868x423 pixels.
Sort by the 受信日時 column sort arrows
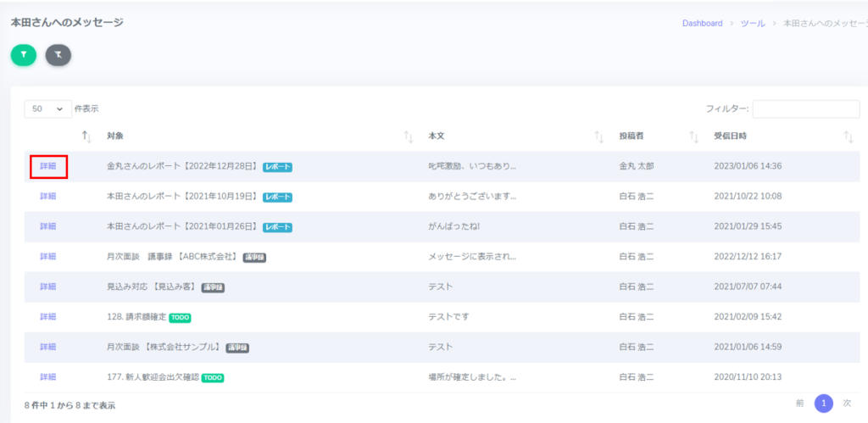849,136
